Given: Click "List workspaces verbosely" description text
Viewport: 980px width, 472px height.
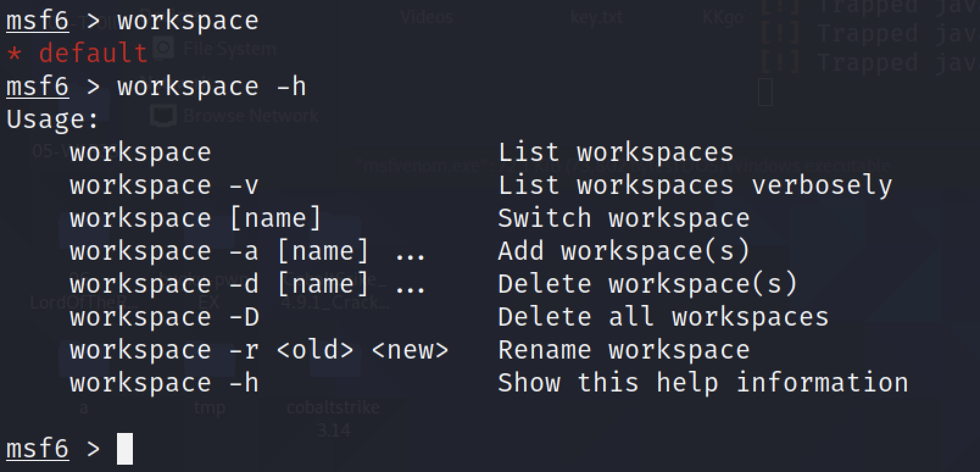Looking at the screenshot, I should (x=695, y=185).
